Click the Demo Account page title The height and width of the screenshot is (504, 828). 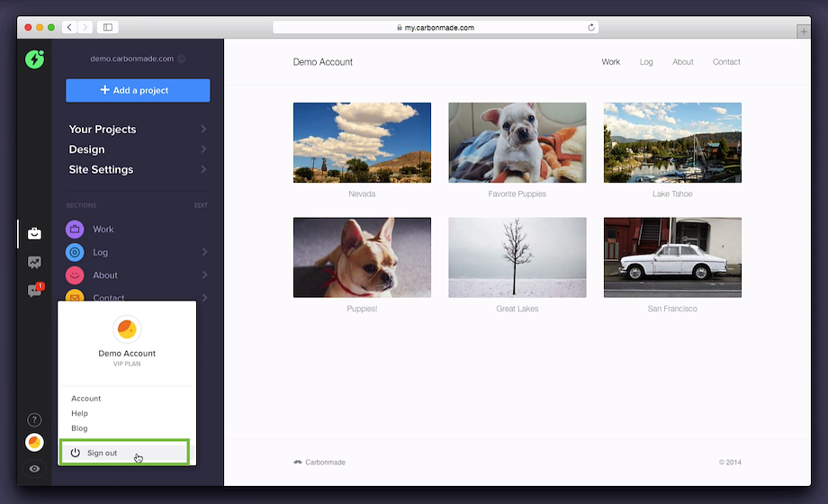pos(322,62)
